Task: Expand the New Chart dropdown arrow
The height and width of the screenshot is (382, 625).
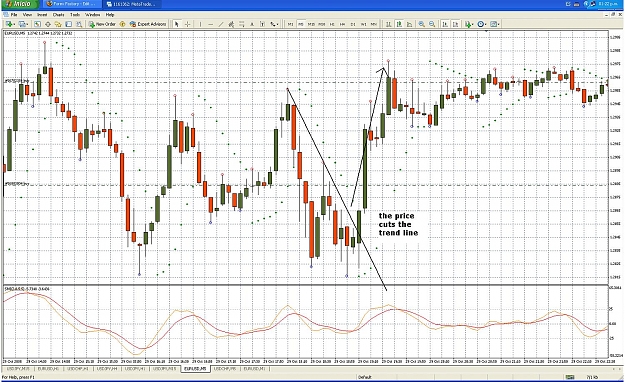Action: tap(15, 24)
